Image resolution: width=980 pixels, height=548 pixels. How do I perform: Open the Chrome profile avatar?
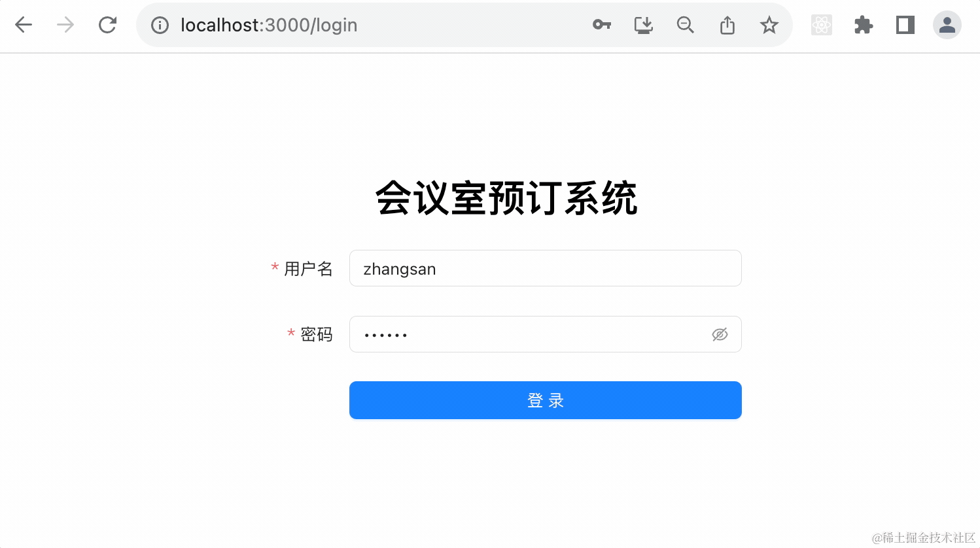coord(947,25)
